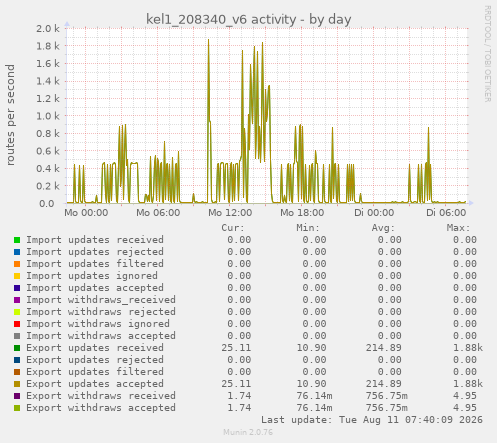Click Export withdraws accepted Cur value 1.74
This screenshot has height=443, width=497.
pyautogui.click(x=239, y=408)
